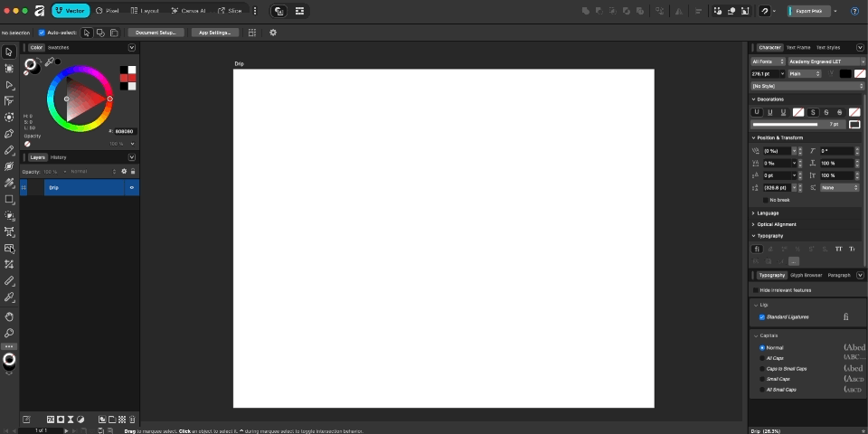Click the eyedropper in the Color panel
This screenshot has height=434, width=868.
(49, 62)
